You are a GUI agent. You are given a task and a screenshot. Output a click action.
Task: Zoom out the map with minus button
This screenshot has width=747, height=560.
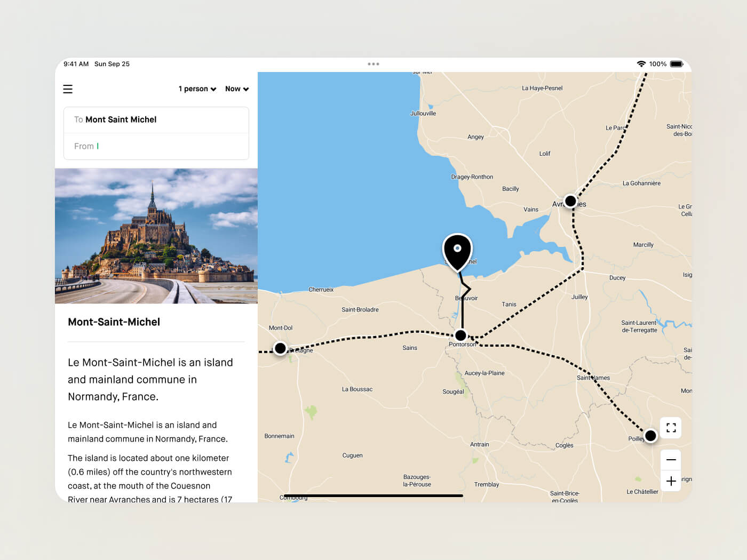[671, 460]
